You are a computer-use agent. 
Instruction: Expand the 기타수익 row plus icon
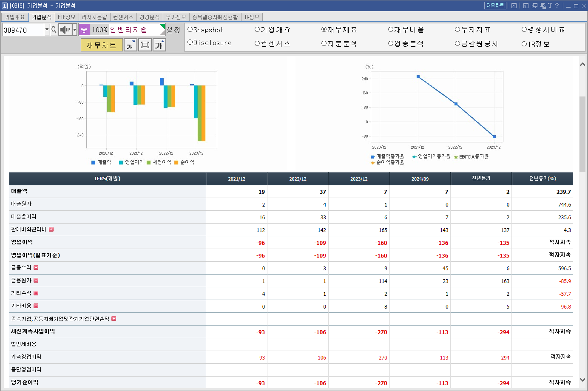pos(36,293)
